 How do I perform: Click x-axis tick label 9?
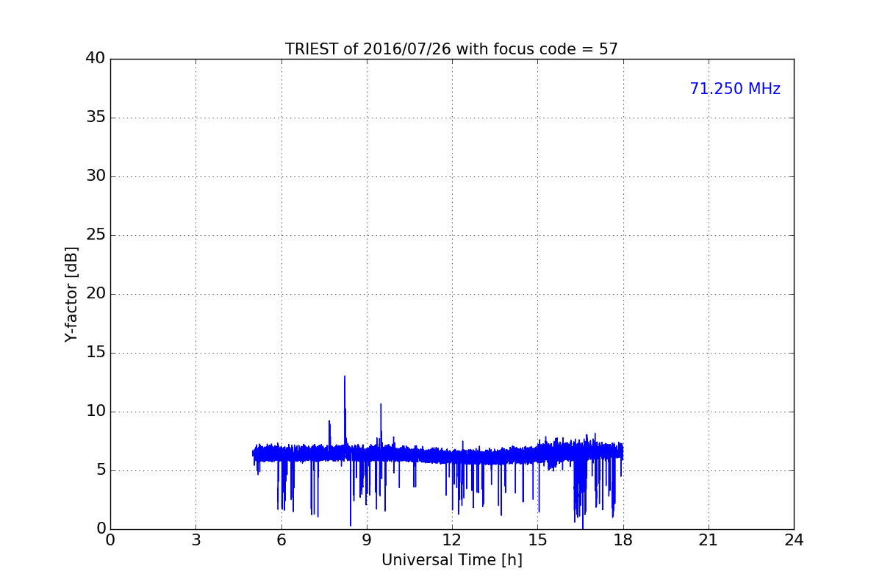(366, 539)
